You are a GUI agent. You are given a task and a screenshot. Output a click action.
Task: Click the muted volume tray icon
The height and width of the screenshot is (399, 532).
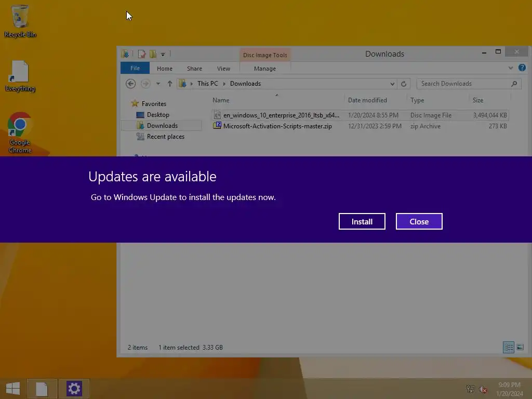pyautogui.click(x=483, y=389)
